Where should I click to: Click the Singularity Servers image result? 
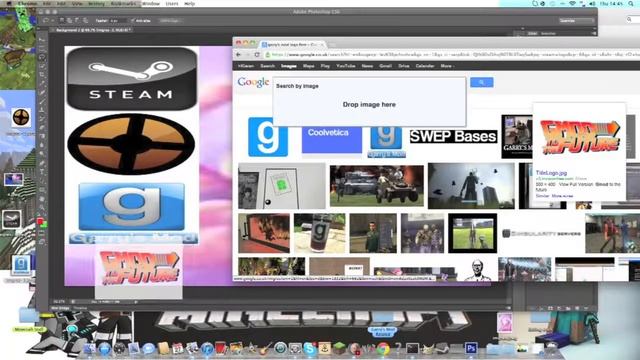pos(541,233)
